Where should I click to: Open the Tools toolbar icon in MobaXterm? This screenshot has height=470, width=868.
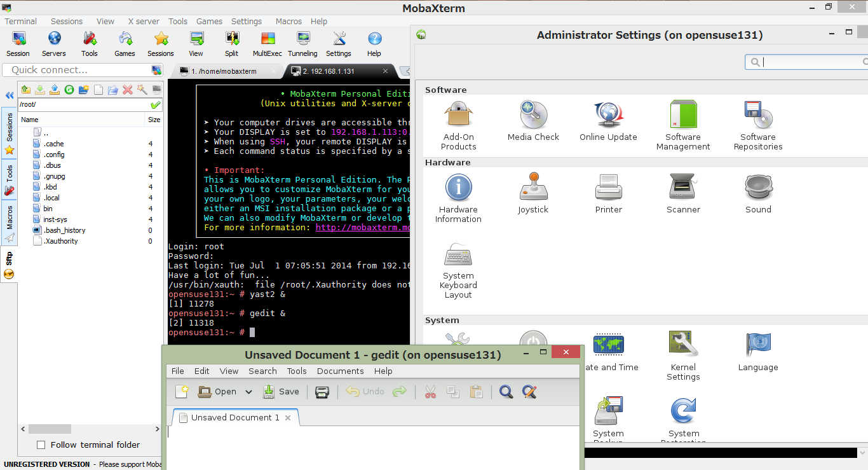pyautogui.click(x=90, y=44)
